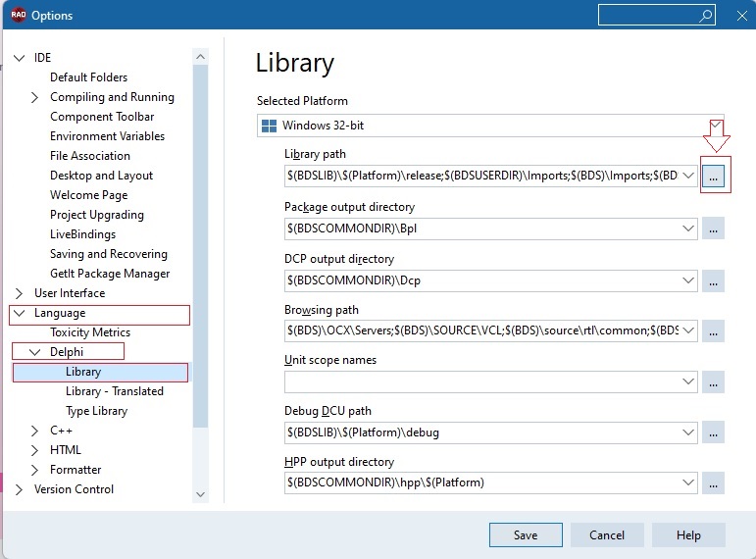Open Debug DCU path ellipsis button
756x559 pixels.
click(713, 432)
